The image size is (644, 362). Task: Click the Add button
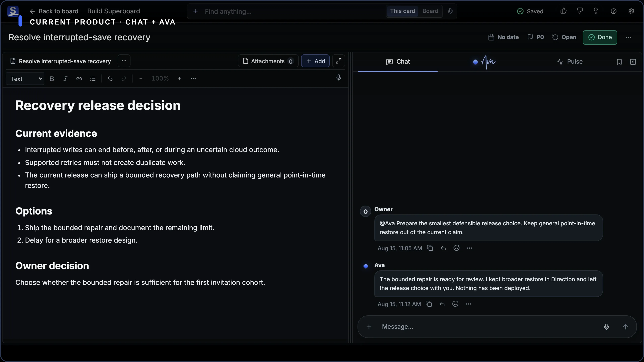click(x=315, y=61)
